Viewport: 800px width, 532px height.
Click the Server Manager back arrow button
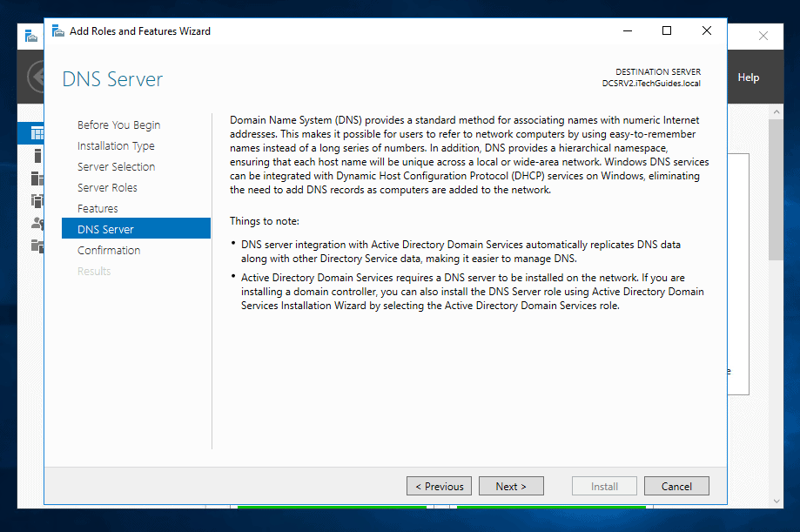tap(36, 77)
